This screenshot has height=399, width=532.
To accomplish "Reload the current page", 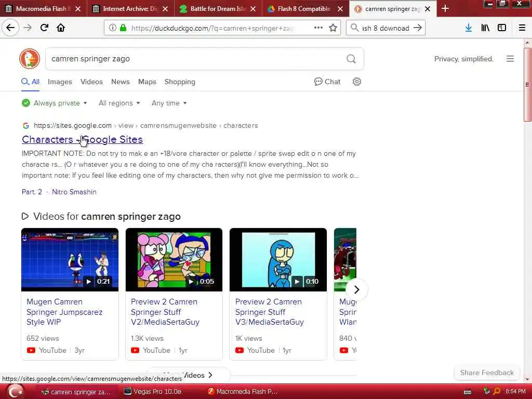I will pos(44,28).
